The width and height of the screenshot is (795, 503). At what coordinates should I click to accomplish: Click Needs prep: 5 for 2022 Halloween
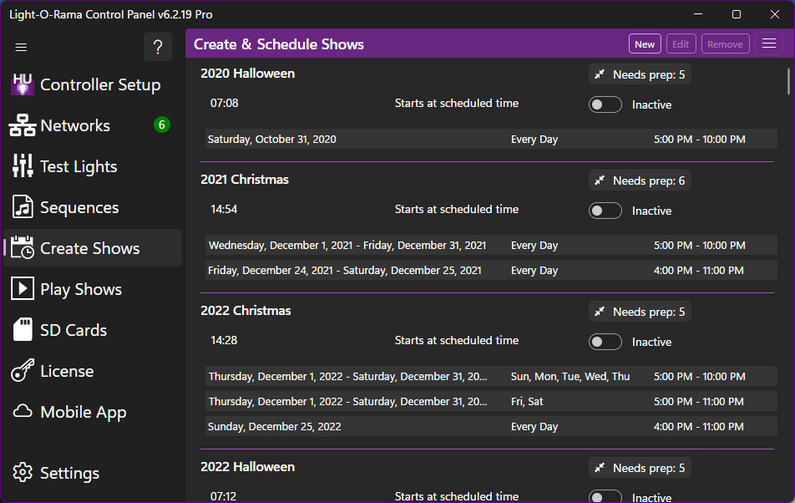(x=640, y=468)
